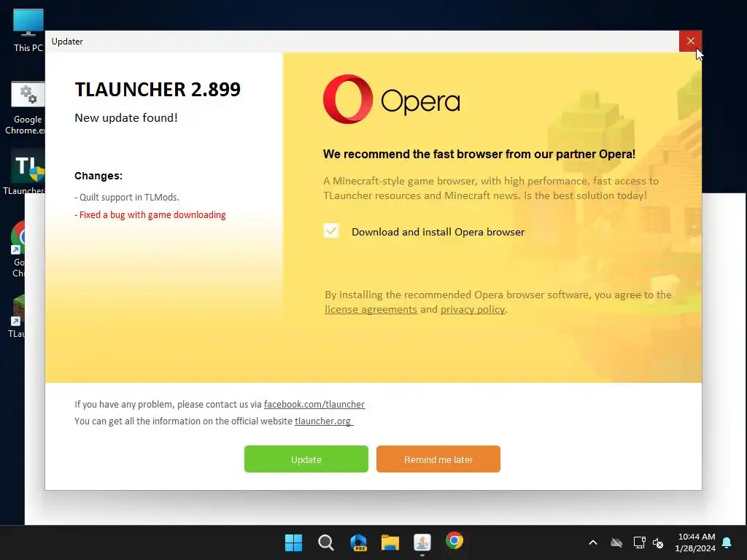Image resolution: width=747 pixels, height=560 pixels.
Task: Select the Java app in taskbar
Action: point(422,542)
